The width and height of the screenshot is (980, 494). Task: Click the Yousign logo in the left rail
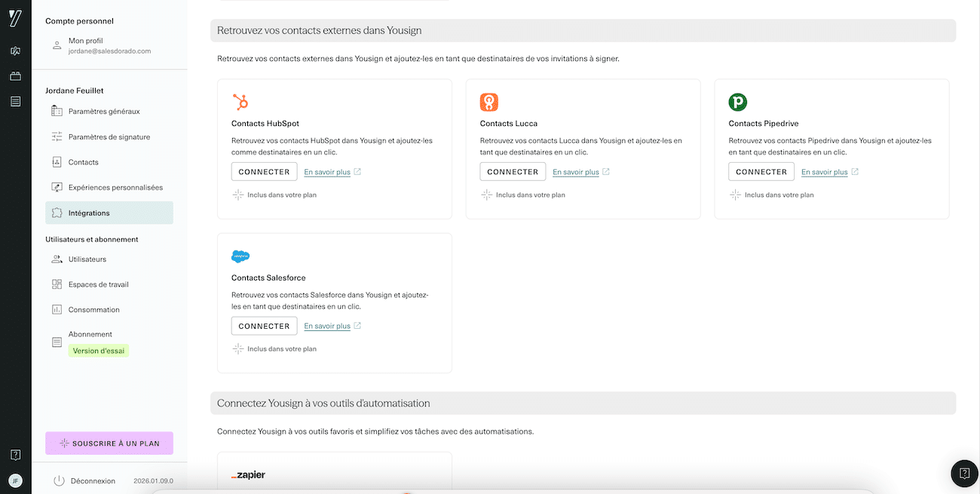click(x=15, y=18)
